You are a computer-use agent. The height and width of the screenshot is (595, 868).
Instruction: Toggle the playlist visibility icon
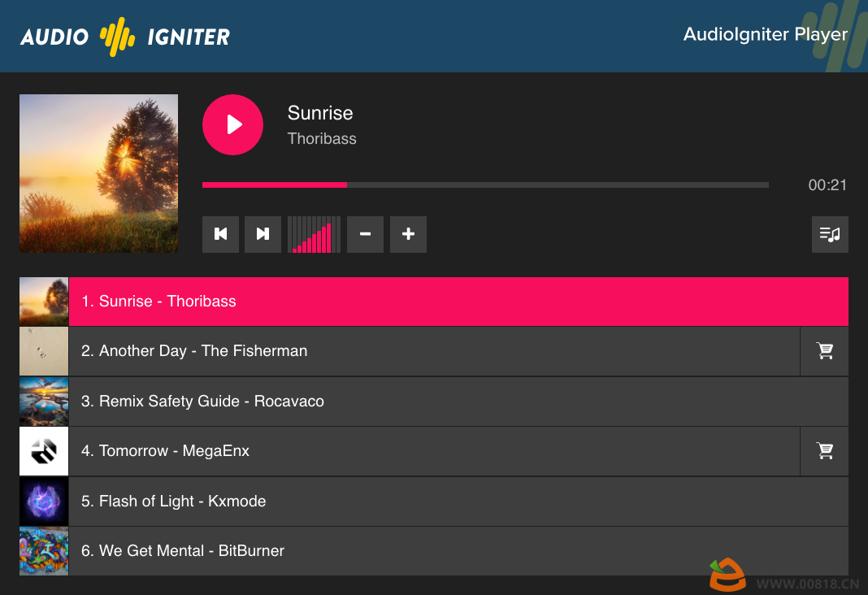coord(830,234)
